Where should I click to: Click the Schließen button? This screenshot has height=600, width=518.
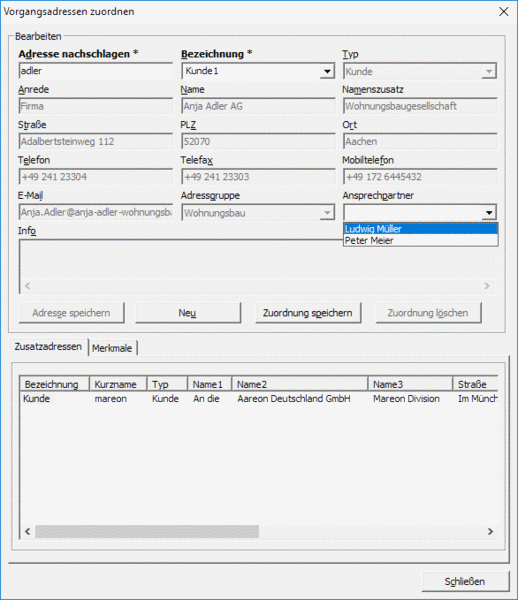pos(466,582)
